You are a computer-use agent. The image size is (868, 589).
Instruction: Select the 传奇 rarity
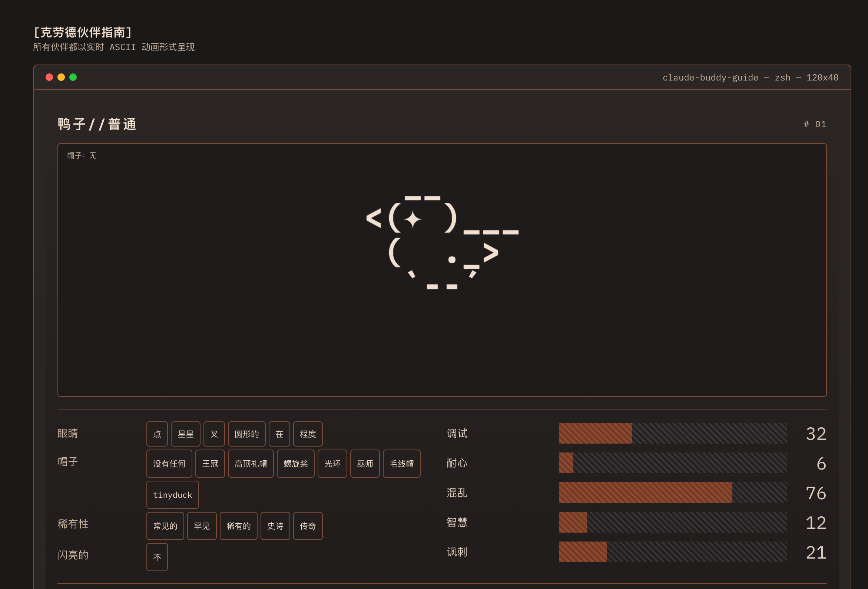tap(308, 526)
